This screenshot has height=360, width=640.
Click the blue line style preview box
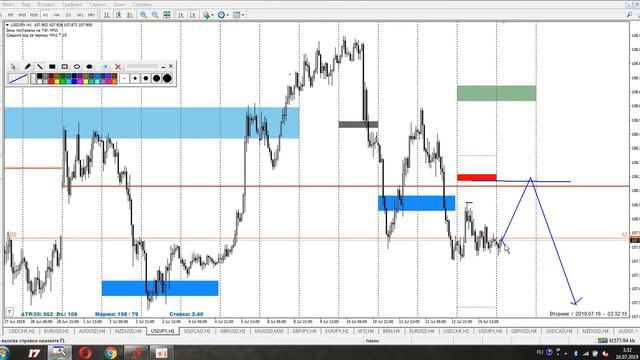(18, 79)
